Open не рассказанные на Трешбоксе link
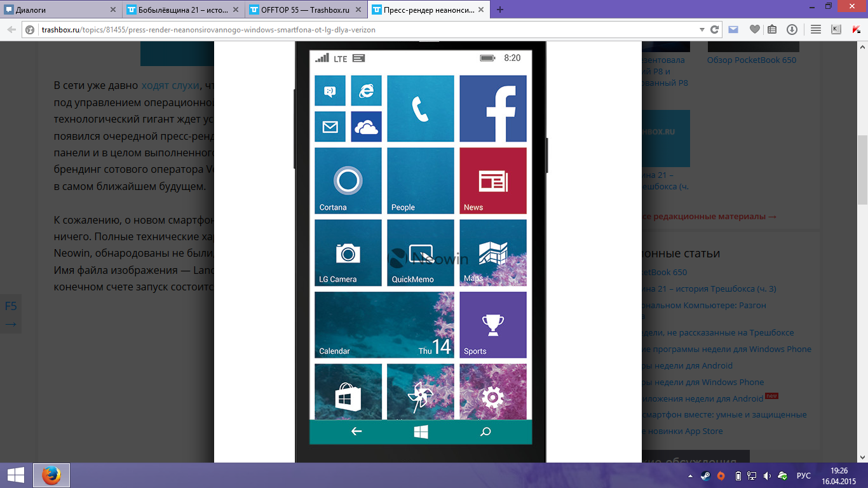The width and height of the screenshot is (868, 488). click(x=717, y=332)
